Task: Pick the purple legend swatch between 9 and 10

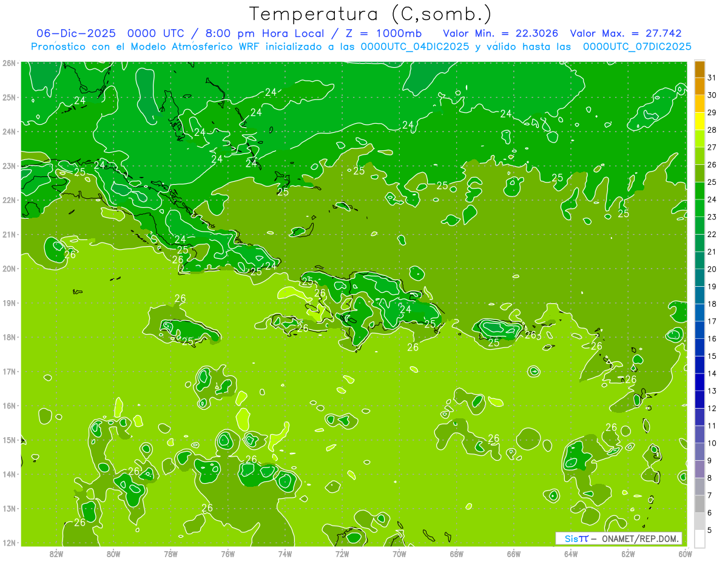Action: pyautogui.click(x=699, y=452)
